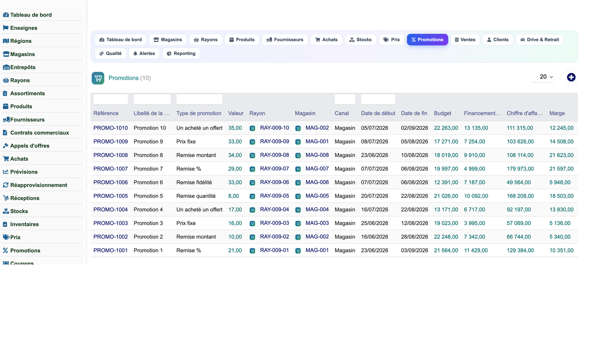Click the magasin icon beside MAG-004
589x364 pixels.
298,210
